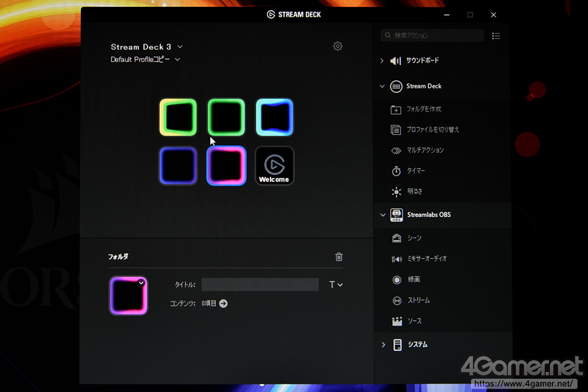Select the cyan-blue glowing key
The width and height of the screenshot is (588, 392).
click(274, 117)
